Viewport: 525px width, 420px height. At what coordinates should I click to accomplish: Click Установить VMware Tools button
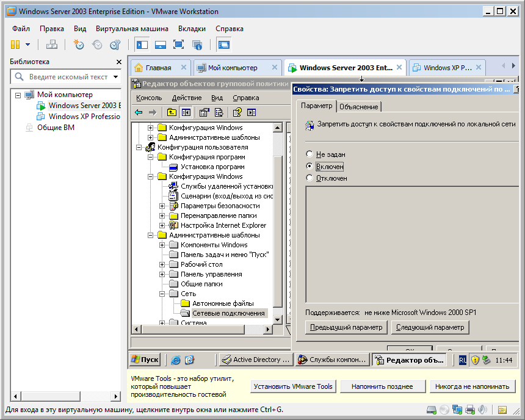pyautogui.click(x=293, y=386)
